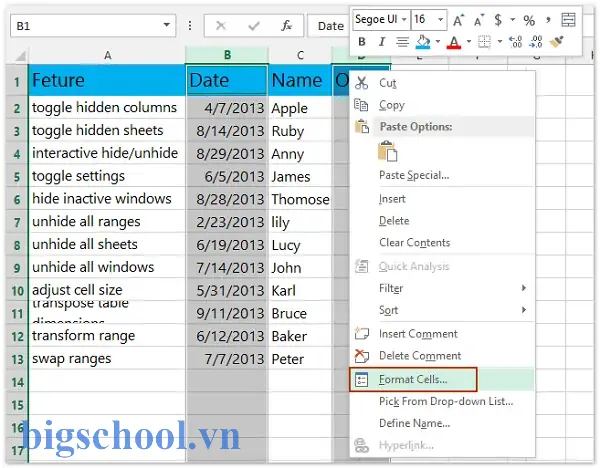The width and height of the screenshot is (600, 468).
Task: Click the Paste clipboard icon under Paste Options
Action: (x=387, y=151)
